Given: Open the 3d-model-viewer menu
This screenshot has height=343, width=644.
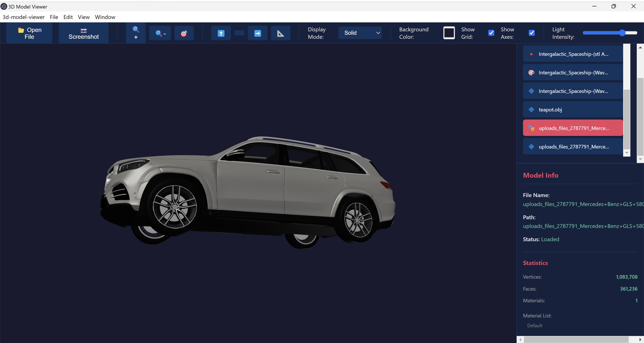Looking at the screenshot, I should tap(23, 17).
